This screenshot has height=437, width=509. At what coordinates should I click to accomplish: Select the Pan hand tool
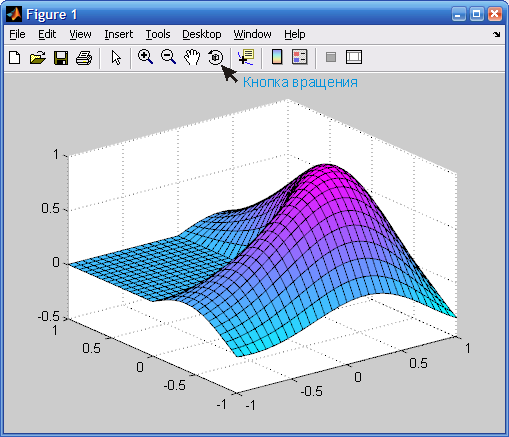(192, 57)
